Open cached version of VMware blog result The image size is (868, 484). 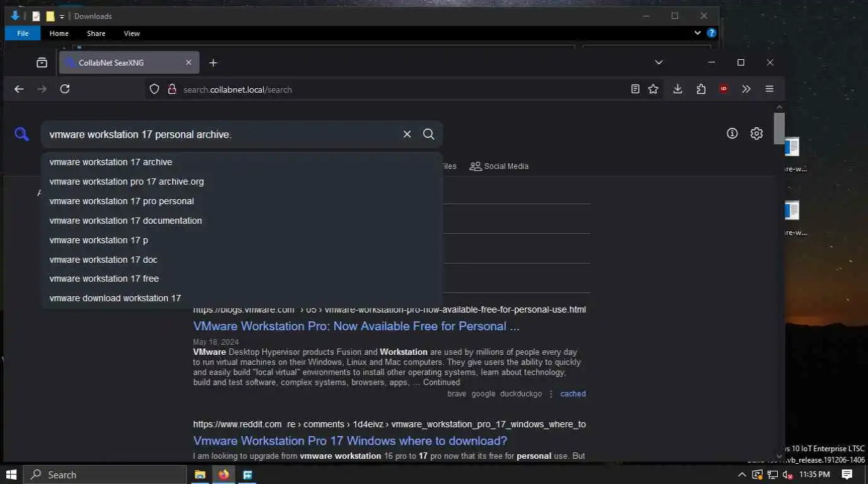pos(573,394)
